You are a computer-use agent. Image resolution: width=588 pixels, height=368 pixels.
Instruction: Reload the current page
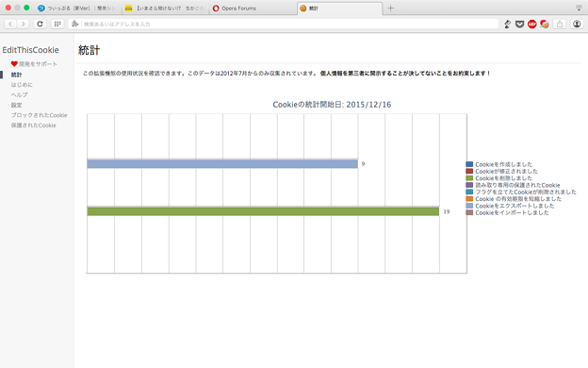click(40, 24)
